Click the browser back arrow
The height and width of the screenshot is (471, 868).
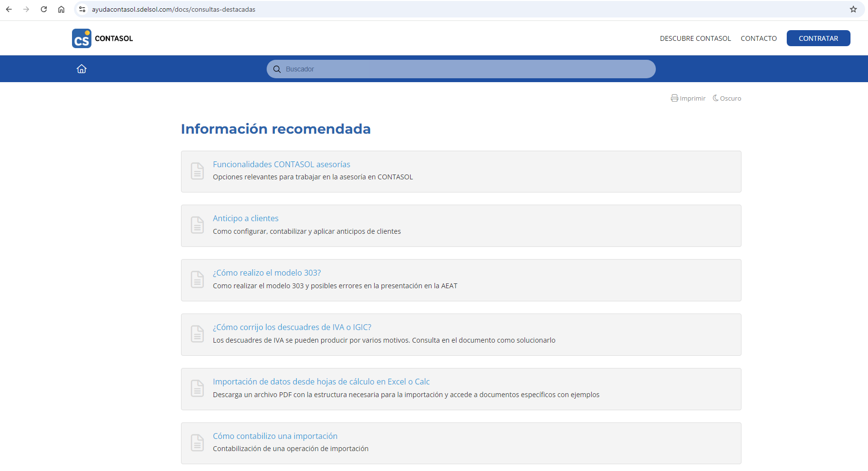point(9,9)
